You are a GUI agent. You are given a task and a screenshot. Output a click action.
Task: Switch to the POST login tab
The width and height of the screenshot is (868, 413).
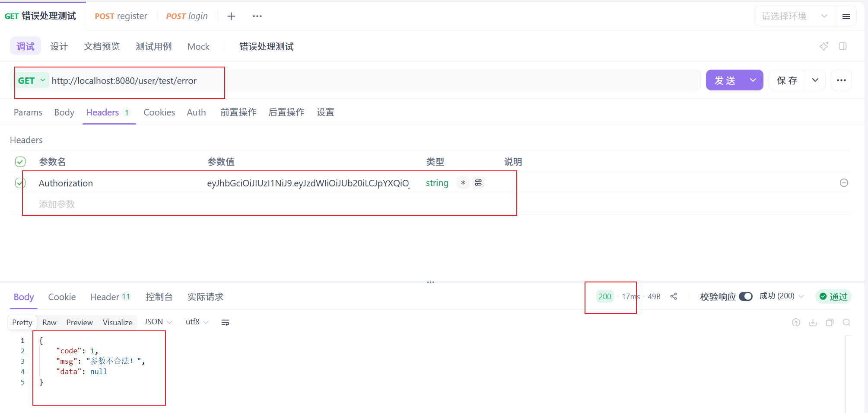[x=187, y=16]
